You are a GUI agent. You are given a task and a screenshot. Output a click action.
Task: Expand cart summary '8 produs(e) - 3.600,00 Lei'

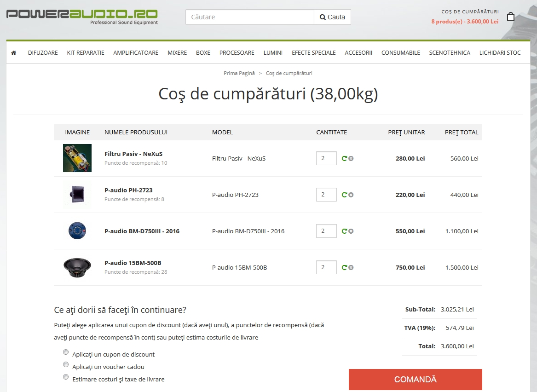click(465, 22)
